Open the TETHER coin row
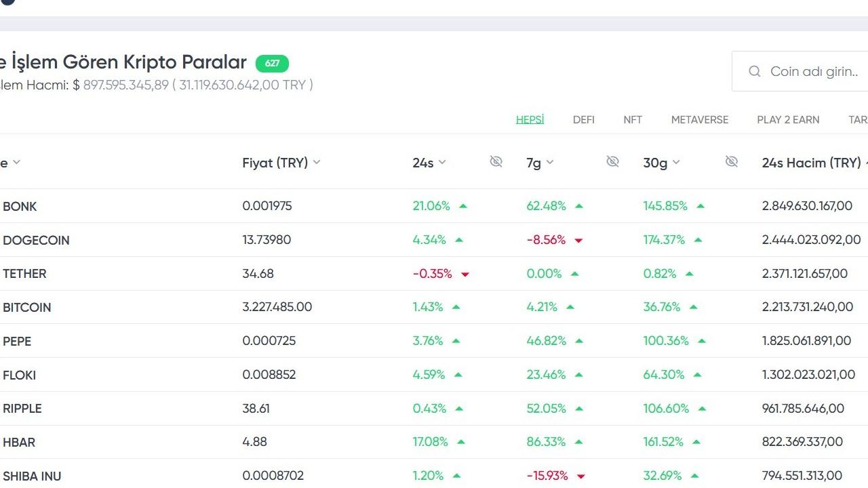 point(434,274)
